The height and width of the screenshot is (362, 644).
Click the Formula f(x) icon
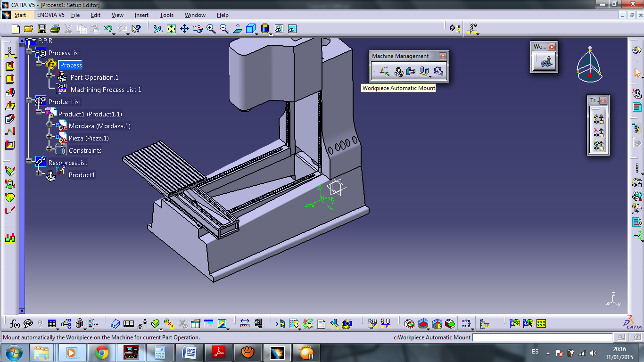pos(15,324)
